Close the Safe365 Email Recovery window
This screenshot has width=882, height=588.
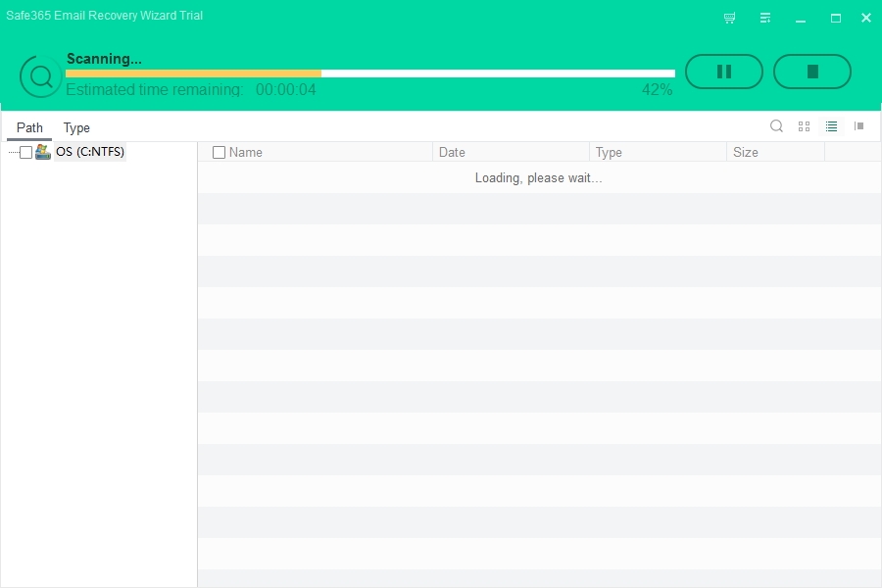pos(866,18)
